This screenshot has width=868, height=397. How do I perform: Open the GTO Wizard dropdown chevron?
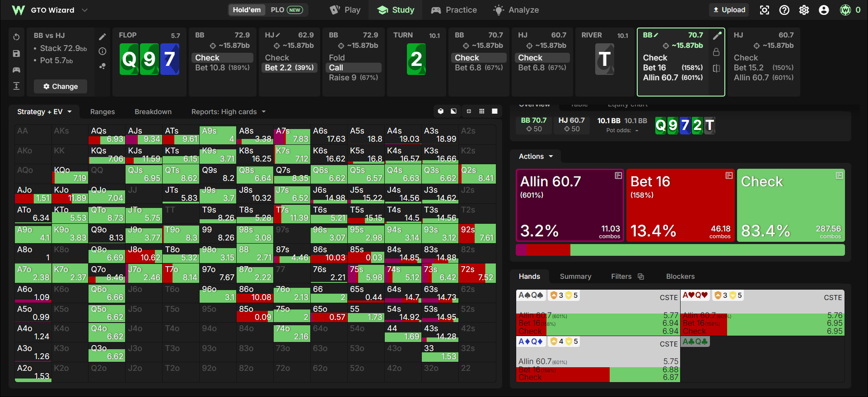[84, 10]
